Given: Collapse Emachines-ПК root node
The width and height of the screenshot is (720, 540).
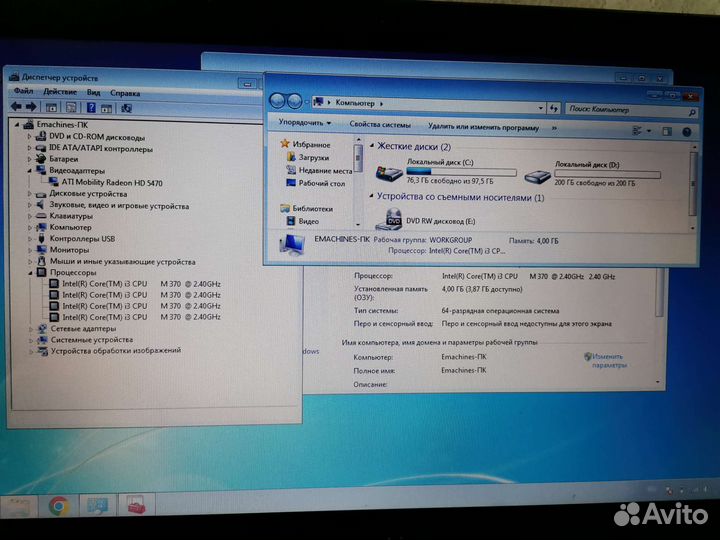Looking at the screenshot, I should pos(17,124).
